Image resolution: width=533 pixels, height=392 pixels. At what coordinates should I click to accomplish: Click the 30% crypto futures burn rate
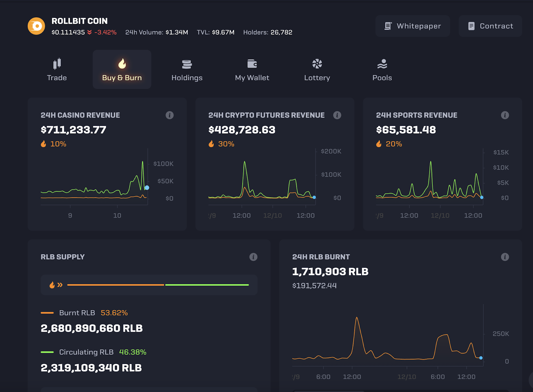[226, 144]
